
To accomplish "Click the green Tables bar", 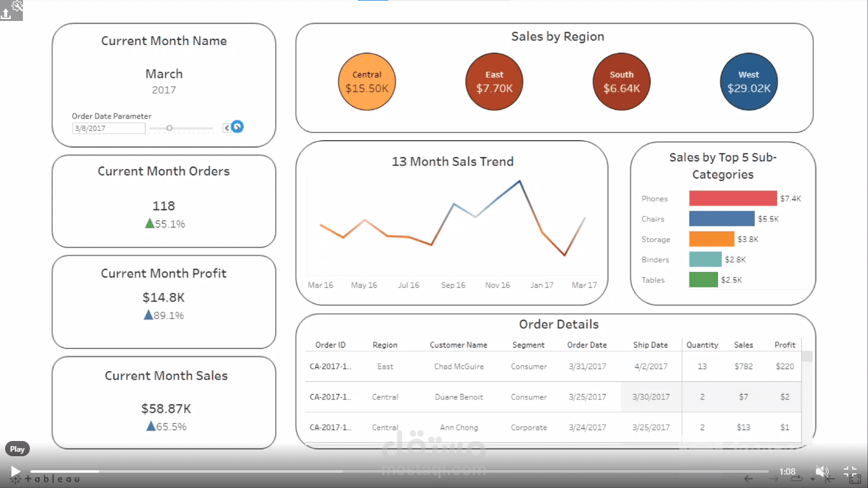I will pyautogui.click(x=703, y=280).
